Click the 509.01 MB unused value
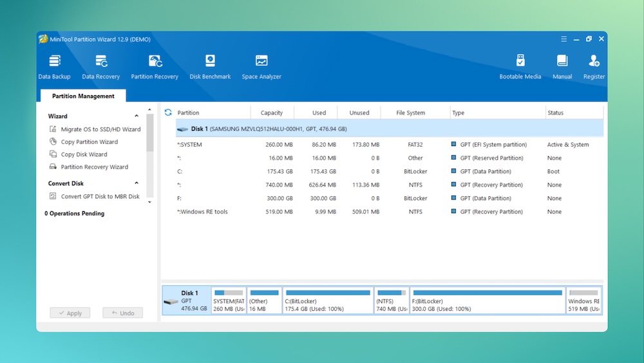The image size is (644, 363). pos(366,212)
